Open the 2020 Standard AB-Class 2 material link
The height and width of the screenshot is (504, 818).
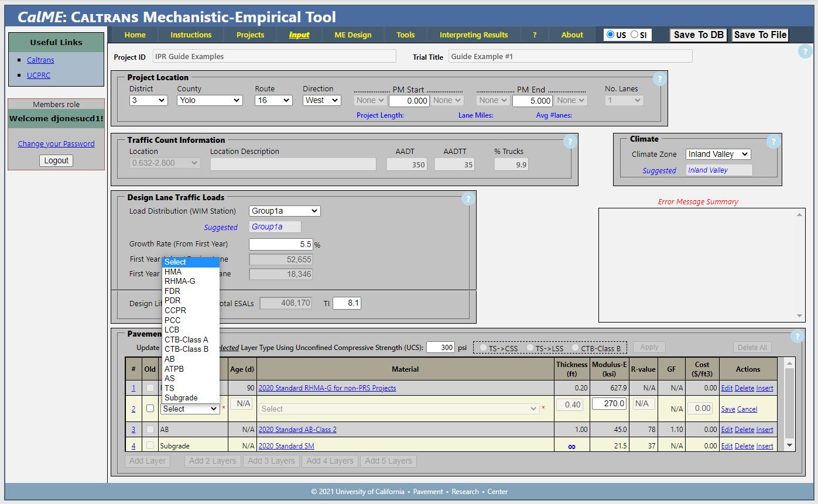(297, 430)
